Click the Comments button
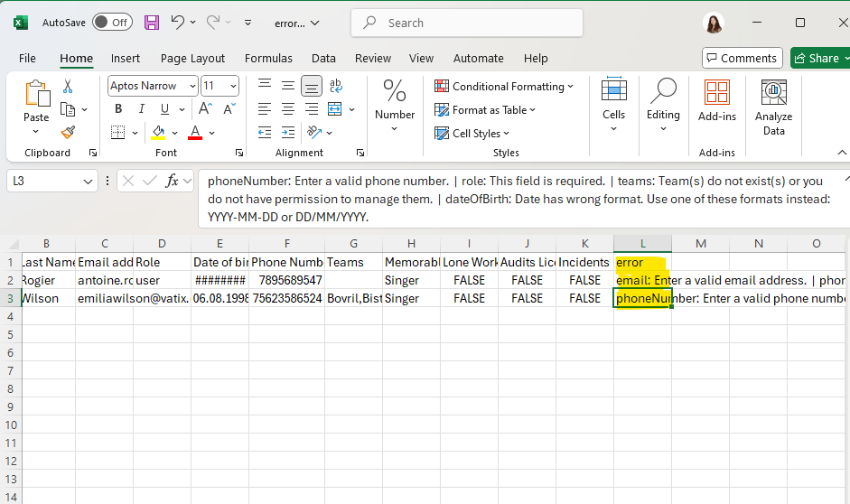This screenshot has width=850, height=504. [x=741, y=58]
